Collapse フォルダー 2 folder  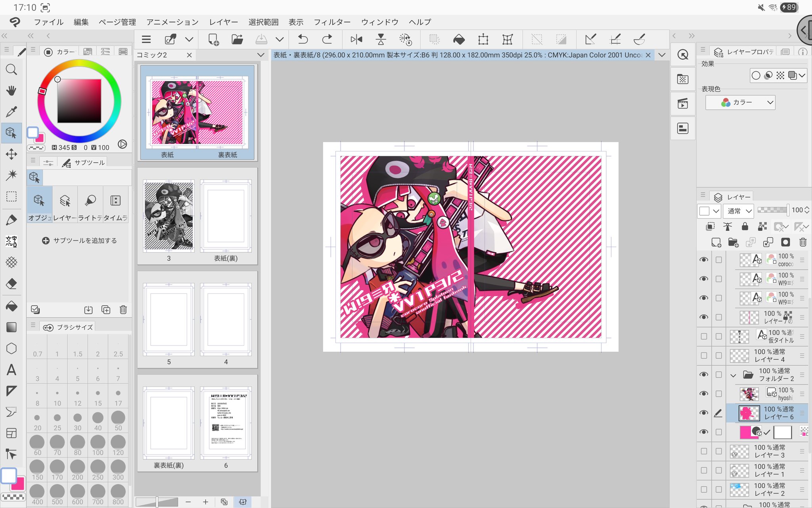[x=733, y=375]
